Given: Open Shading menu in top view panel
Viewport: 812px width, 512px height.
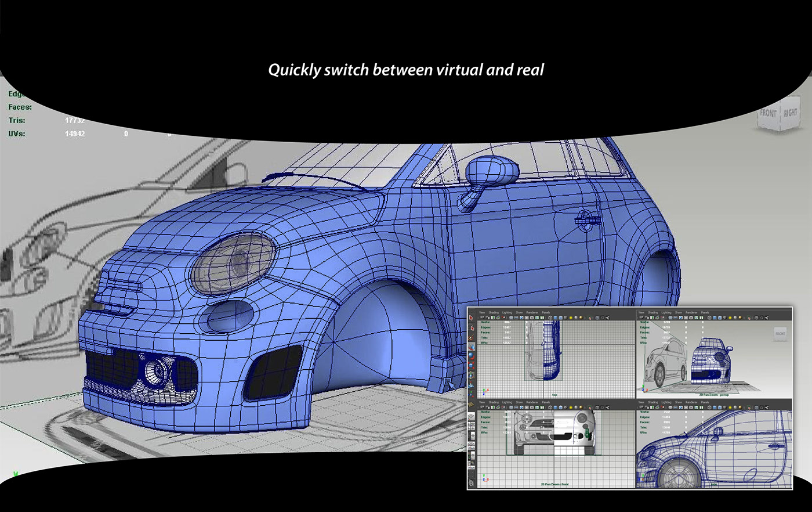Looking at the screenshot, I should click(494, 313).
